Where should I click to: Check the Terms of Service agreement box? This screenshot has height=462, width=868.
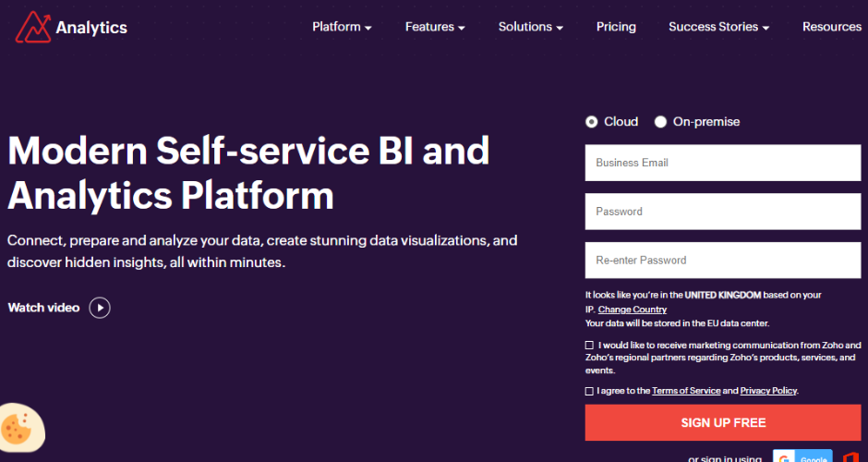click(x=590, y=391)
